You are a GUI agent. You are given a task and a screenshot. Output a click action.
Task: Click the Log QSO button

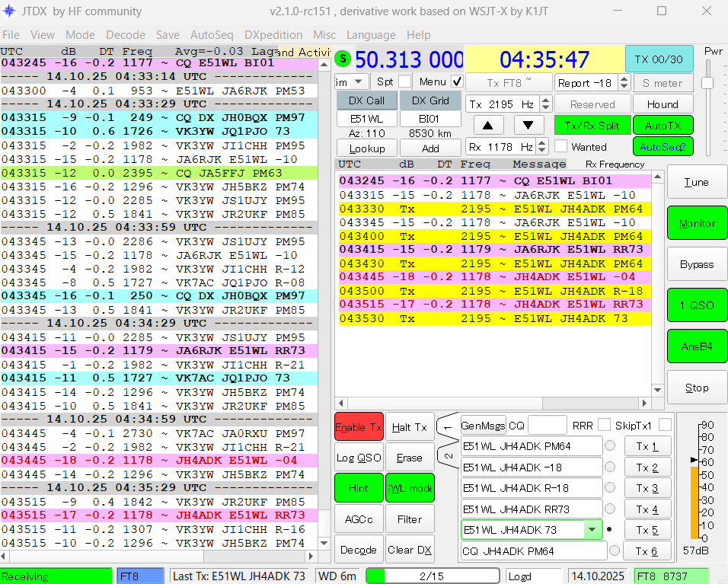click(x=359, y=458)
